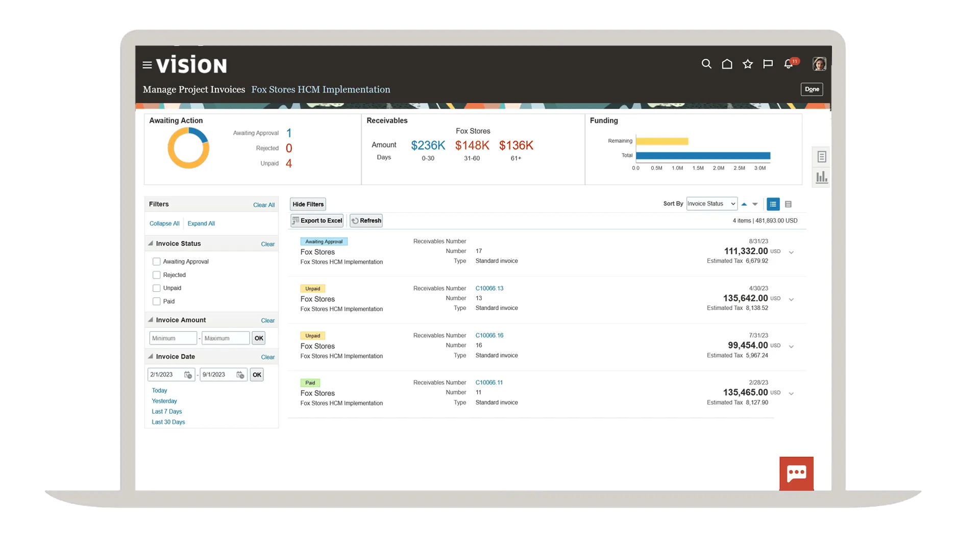Switch to the bar chart view on right edge
Viewport: 980px width, 553px height.
tap(822, 177)
